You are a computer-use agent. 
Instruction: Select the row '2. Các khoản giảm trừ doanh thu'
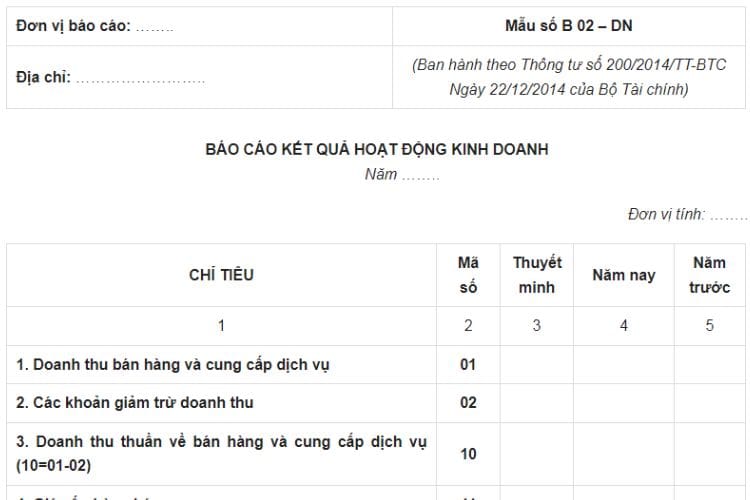click(135, 403)
